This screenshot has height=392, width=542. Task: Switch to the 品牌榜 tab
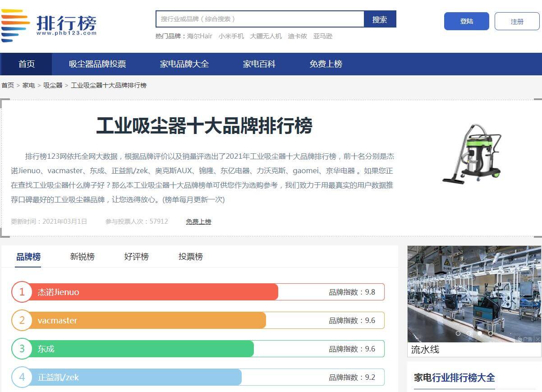pyautogui.click(x=28, y=257)
